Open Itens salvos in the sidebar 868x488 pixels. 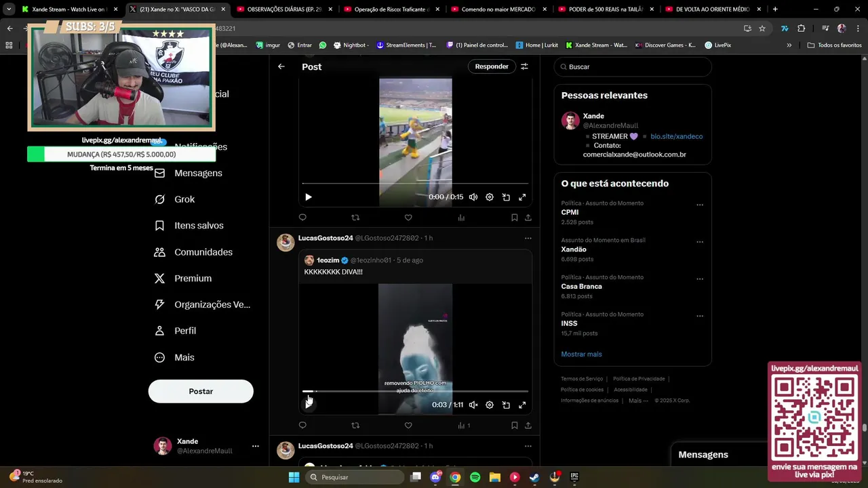click(x=189, y=226)
